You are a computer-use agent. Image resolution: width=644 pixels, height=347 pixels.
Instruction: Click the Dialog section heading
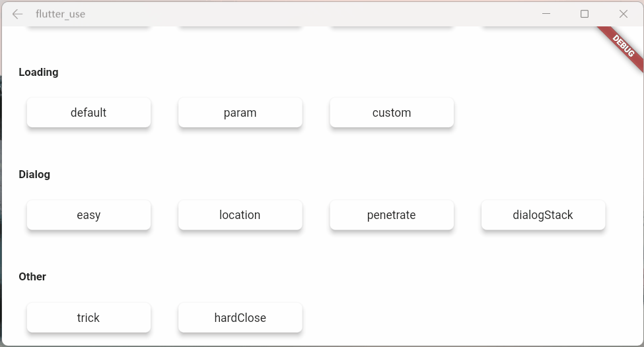(x=34, y=174)
